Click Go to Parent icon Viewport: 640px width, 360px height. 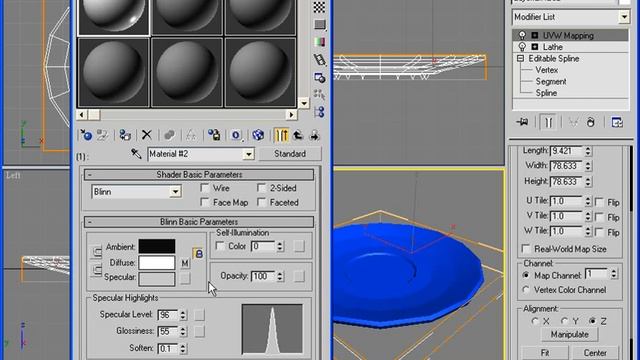point(298,135)
